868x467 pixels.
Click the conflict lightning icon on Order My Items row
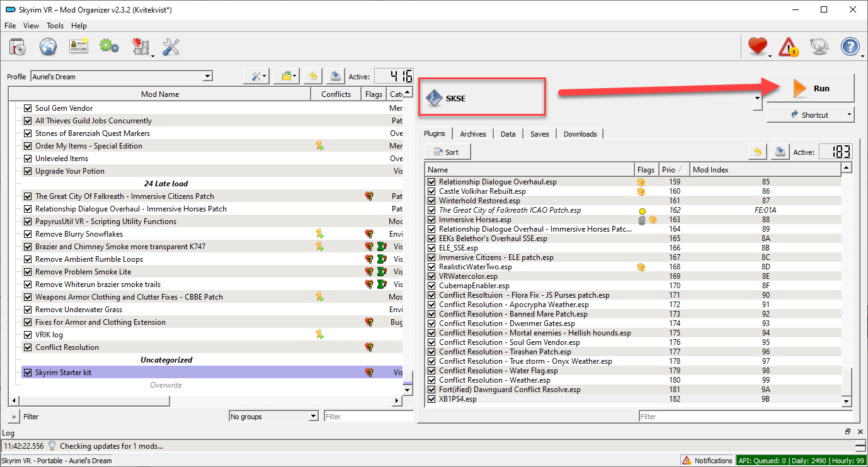(x=320, y=146)
